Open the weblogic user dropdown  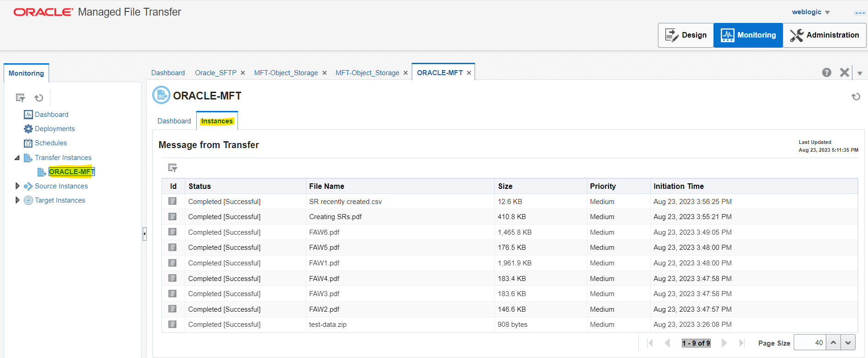(x=811, y=12)
